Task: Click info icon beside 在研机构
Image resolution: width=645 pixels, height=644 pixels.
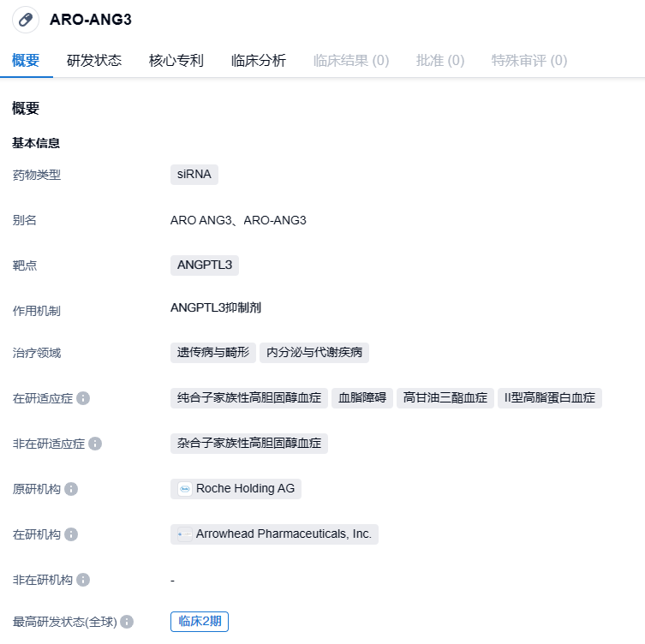Action: (71, 534)
